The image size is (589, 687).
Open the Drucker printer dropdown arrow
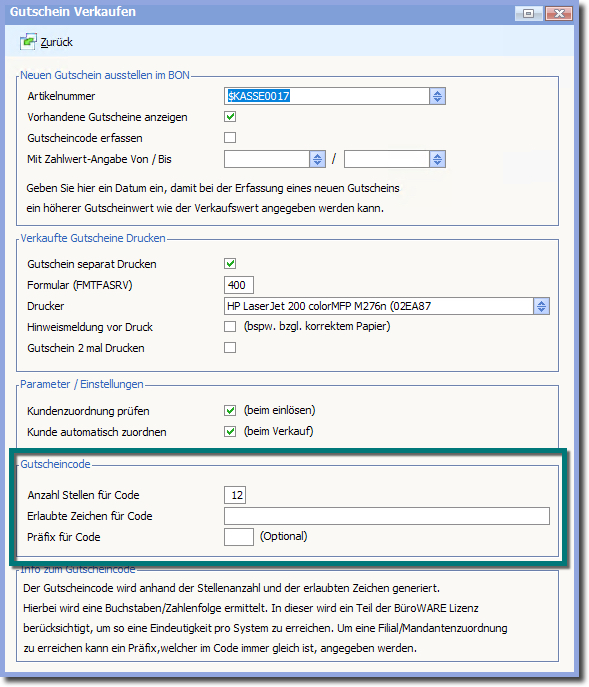click(x=542, y=306)
